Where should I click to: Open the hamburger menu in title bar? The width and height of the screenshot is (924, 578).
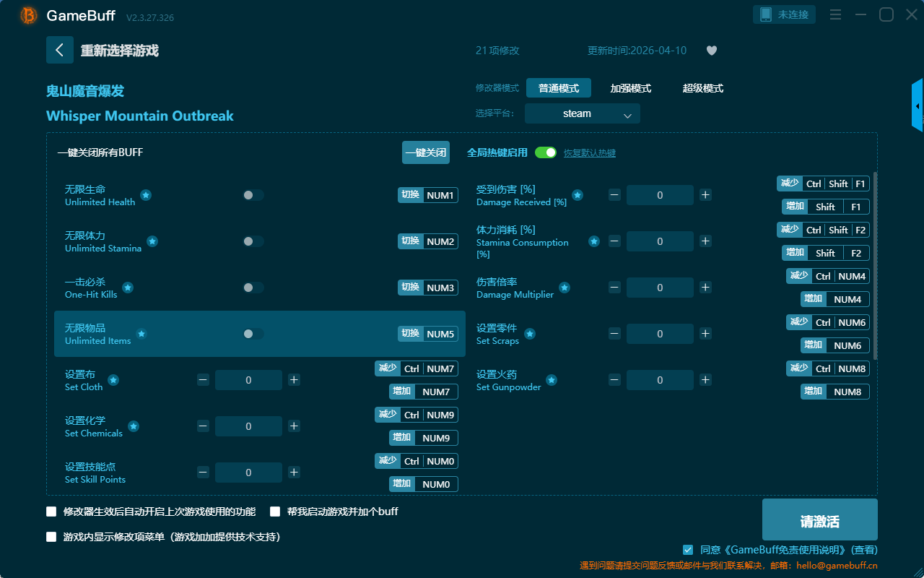point(835,14)
